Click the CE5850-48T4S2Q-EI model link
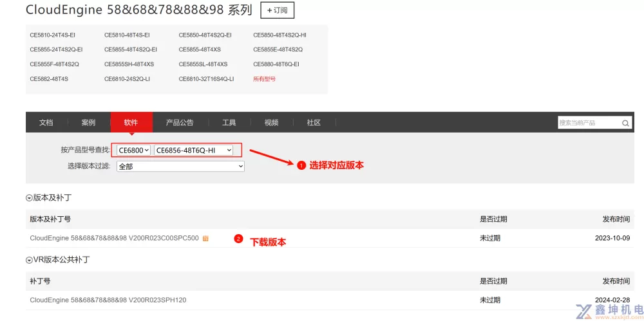This screenshot has height=321, width=644. (x=205, y=35)
